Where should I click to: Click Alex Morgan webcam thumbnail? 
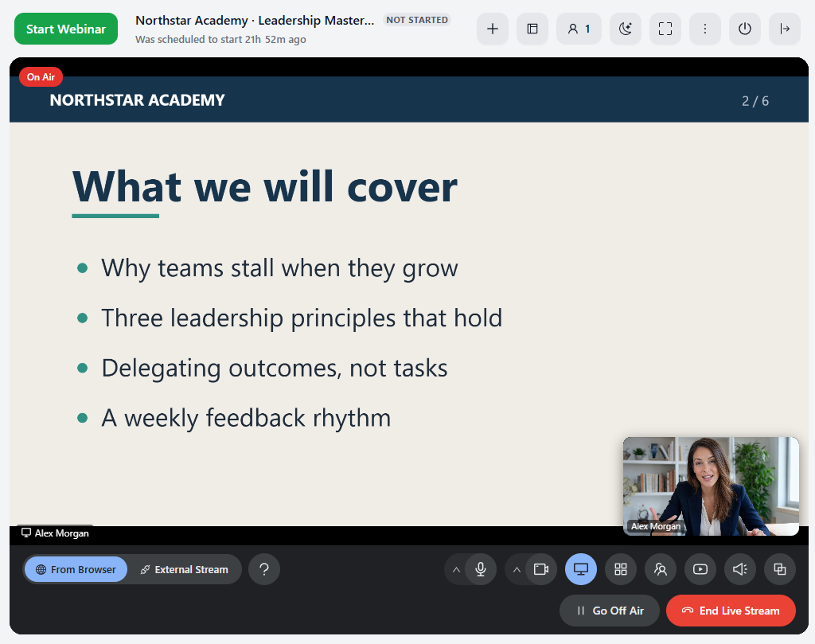(711, 486)
